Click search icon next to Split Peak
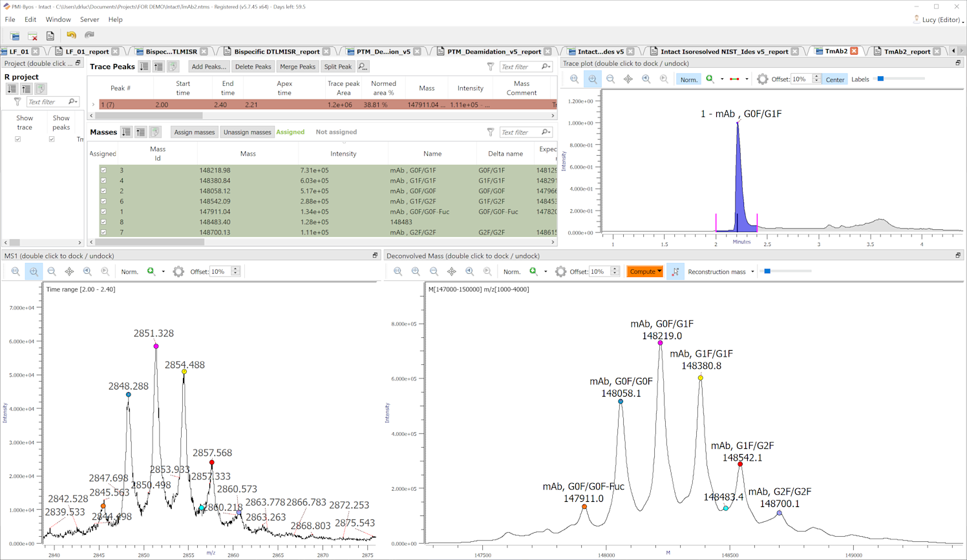Screen dimensions: 967x560 pos(363,67)
